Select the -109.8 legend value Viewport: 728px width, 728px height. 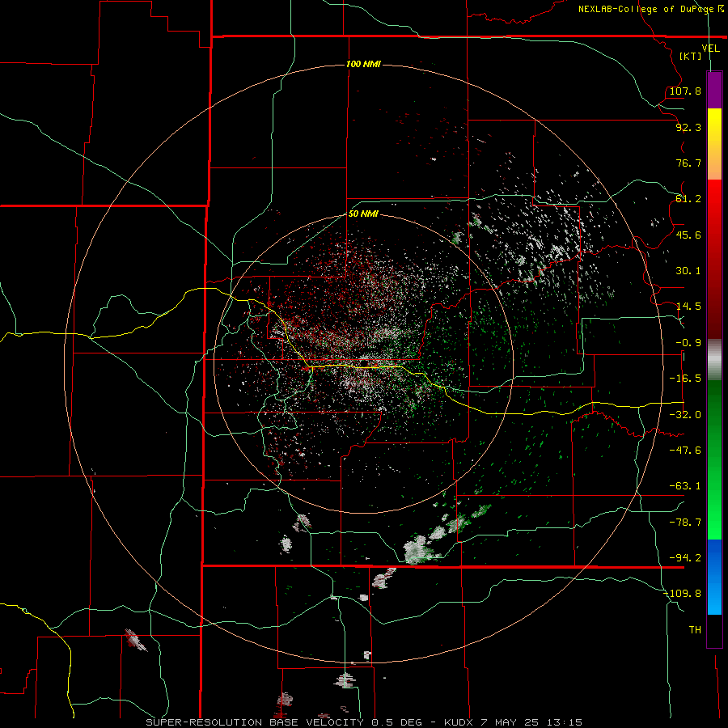pyautogui.click(x=682, y=594)
